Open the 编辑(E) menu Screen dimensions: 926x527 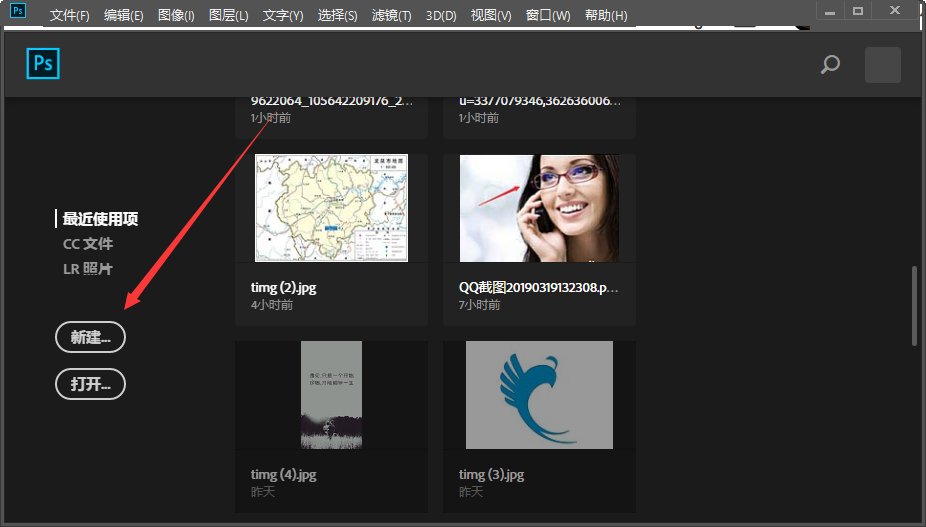coord(123,15)
